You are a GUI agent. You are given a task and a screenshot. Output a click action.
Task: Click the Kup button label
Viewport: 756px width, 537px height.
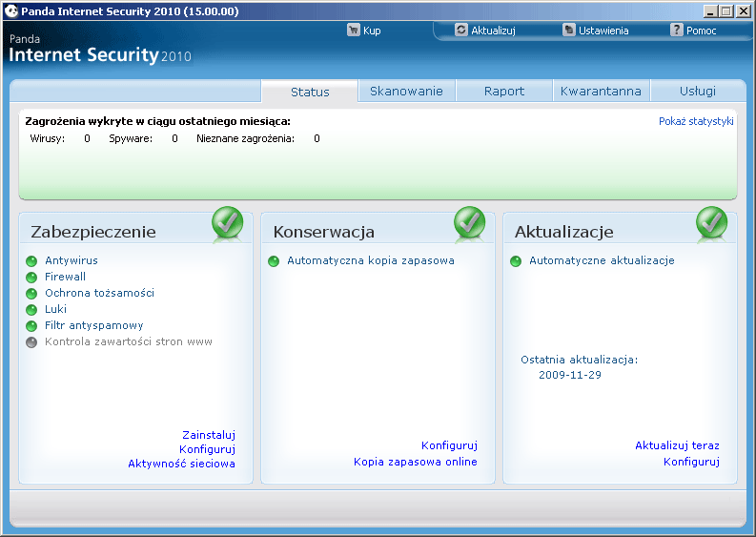coord(372,31)
